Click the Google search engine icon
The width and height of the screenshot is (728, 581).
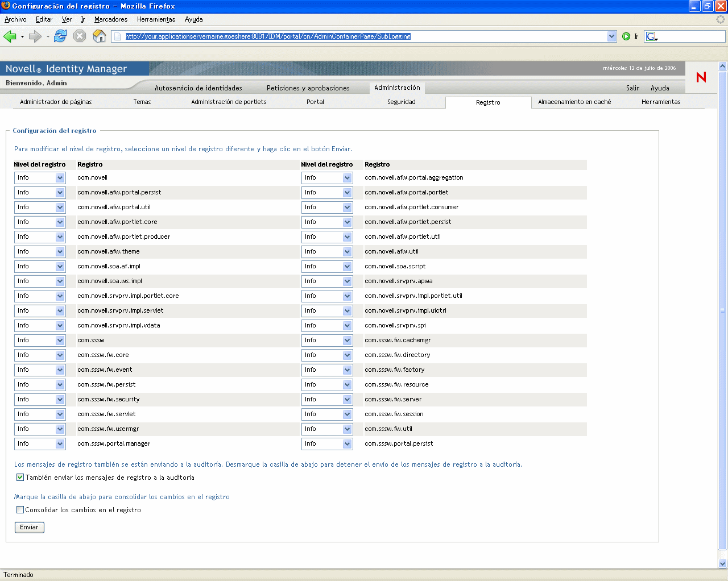coord(652,36)
